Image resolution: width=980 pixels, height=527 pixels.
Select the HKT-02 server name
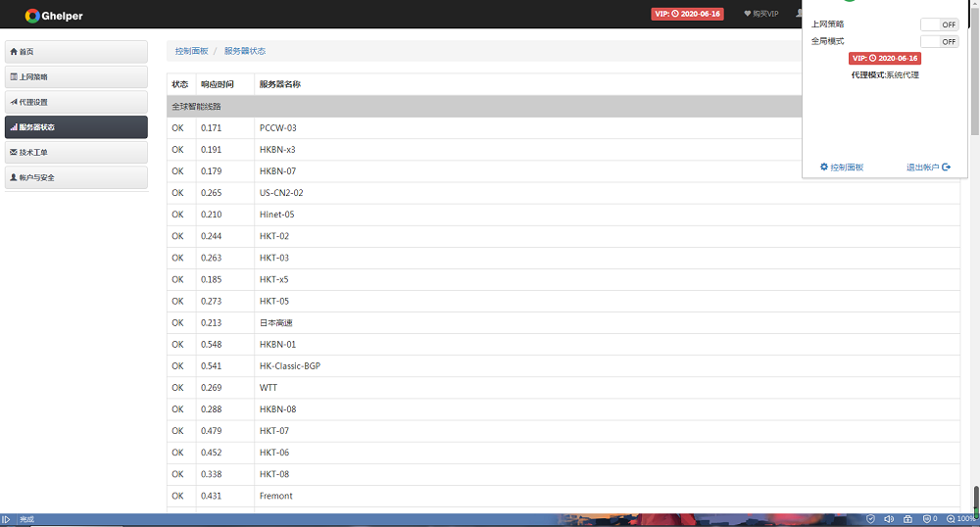point(274,236)
